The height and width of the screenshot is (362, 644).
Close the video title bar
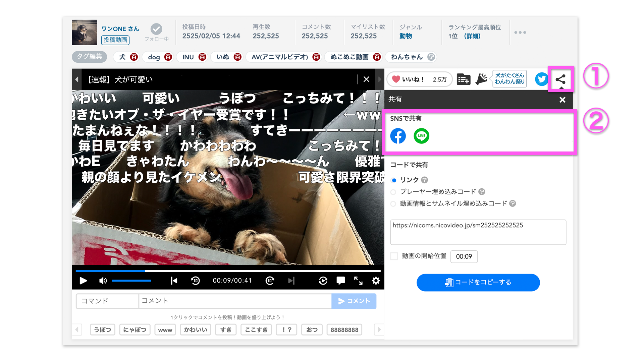(366, 79)
